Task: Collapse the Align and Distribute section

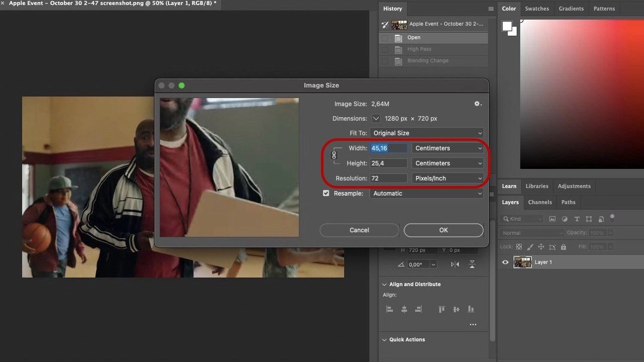Action: coord(384,284)
